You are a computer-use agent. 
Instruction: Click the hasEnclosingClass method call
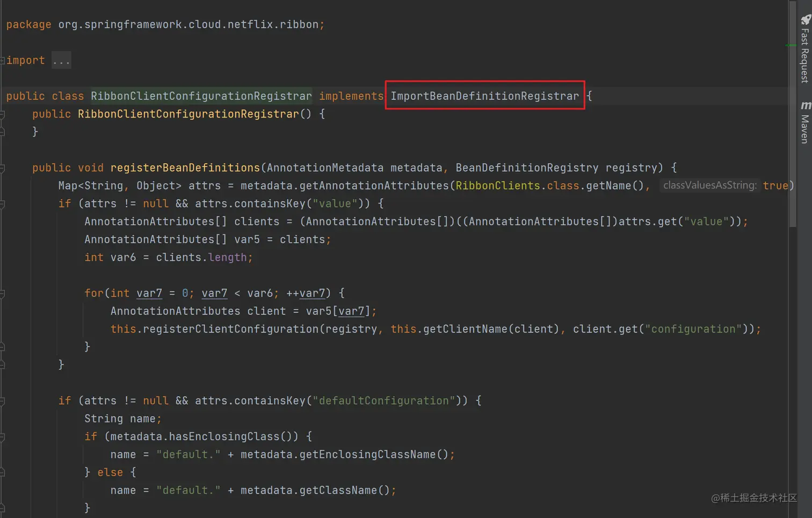[224, 436]
